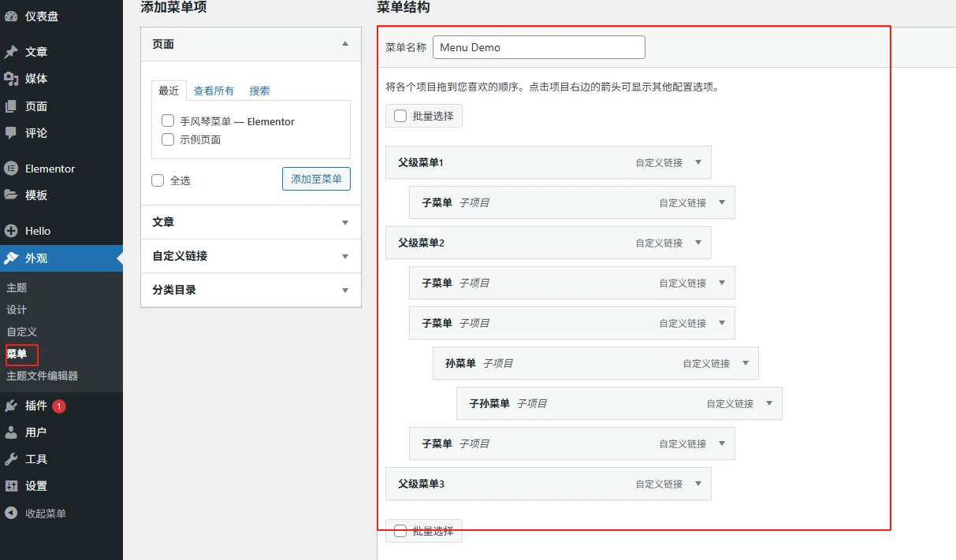
Task: Expand 父级菜单2 item options arrow
Action: tap(698, 243)
